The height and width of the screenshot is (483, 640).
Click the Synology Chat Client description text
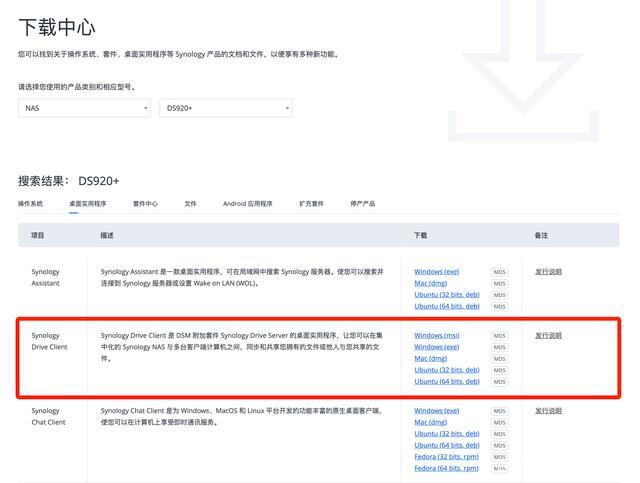pos(241,416)
